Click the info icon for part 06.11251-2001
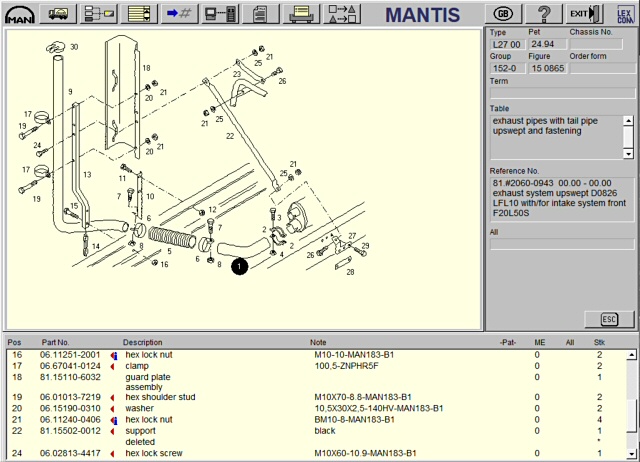Image resolution: width=640 pixels, height=462 pixels. click(114, 355)
